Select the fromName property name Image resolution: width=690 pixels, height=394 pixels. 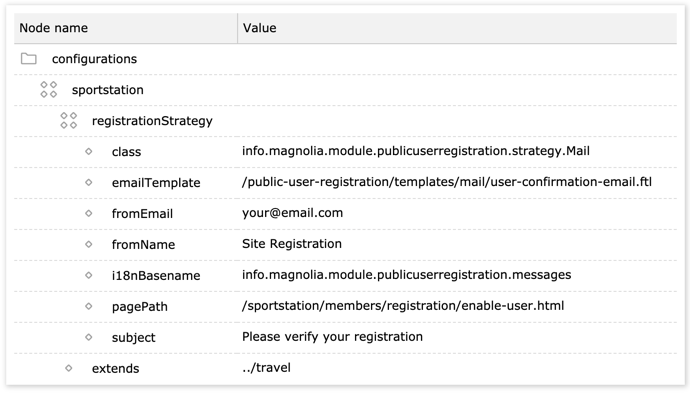143,244
